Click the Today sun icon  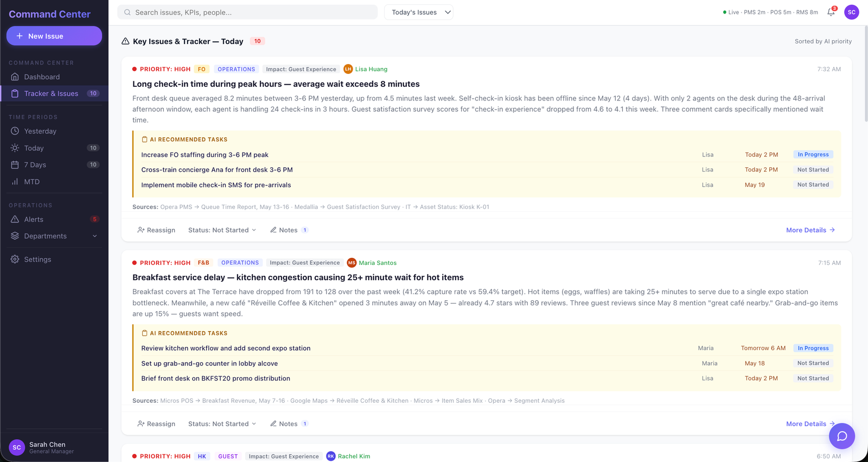[15, 148]
